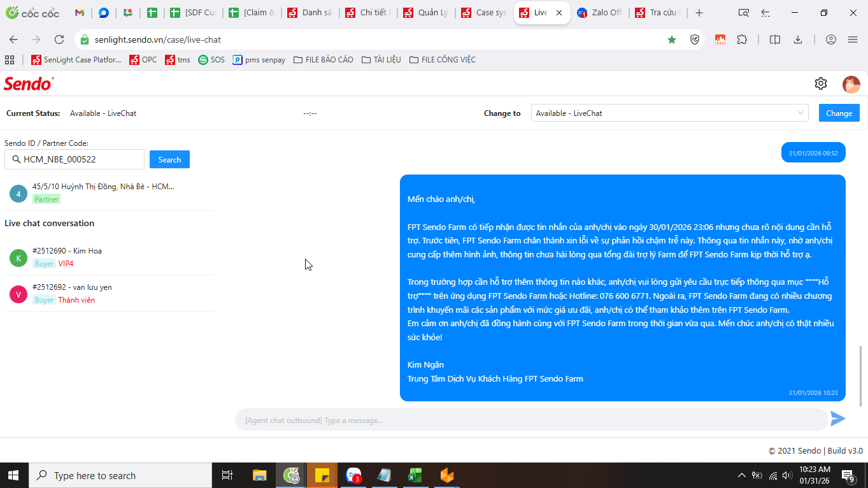
Task: Open the blue messenger pinned tab
Action: [x=104, y=13]
